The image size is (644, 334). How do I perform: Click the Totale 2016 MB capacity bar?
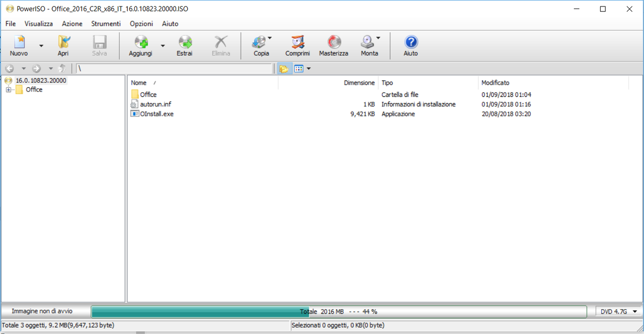[339, 312]
